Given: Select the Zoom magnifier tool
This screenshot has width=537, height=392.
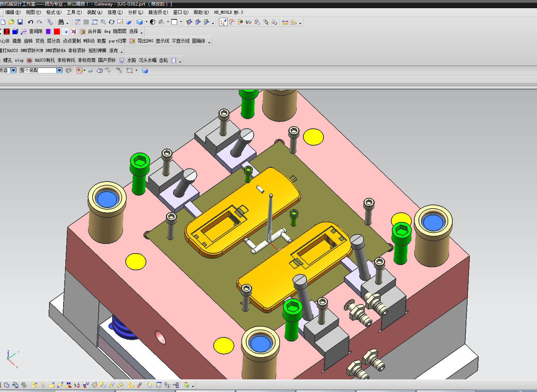Looking at the screenshot, I should pyautogui.click(x=103, y=22).
